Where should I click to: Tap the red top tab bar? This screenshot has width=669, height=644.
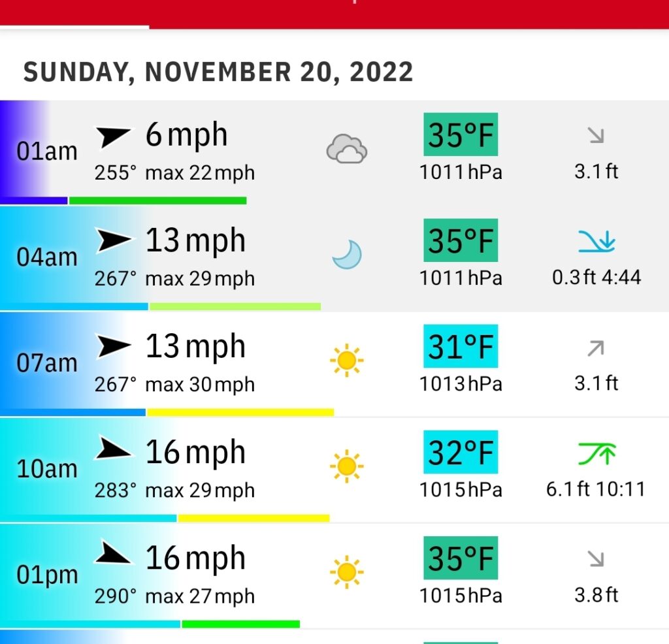pos(334,14)
